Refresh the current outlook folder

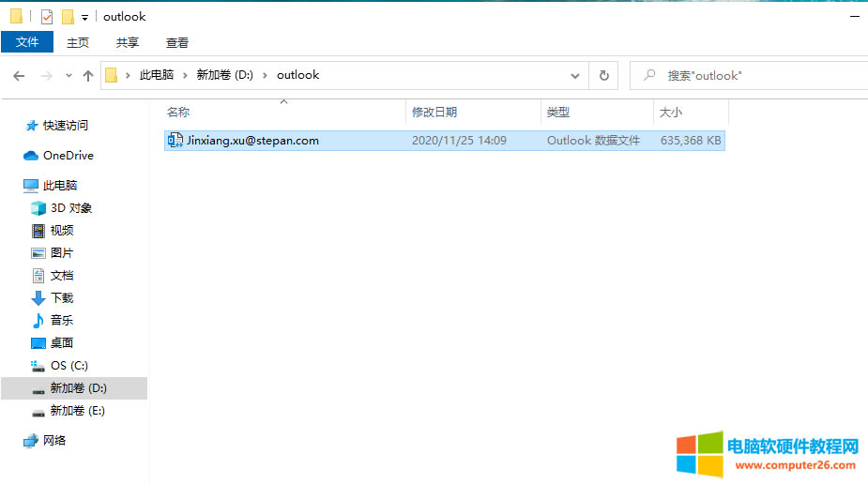[603, 76]
